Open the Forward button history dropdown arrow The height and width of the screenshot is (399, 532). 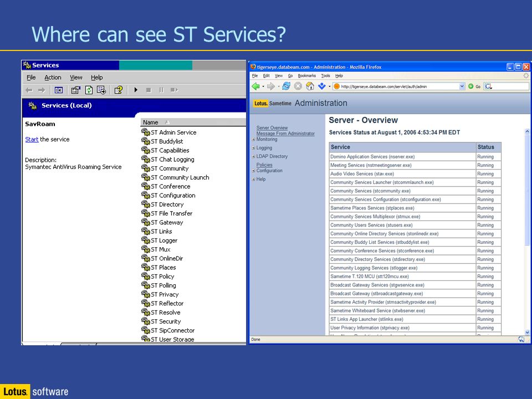pos(279,86)
